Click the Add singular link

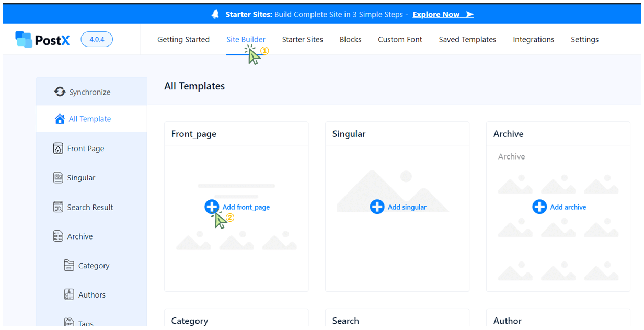pyautogui.click(x=407, y=207)
